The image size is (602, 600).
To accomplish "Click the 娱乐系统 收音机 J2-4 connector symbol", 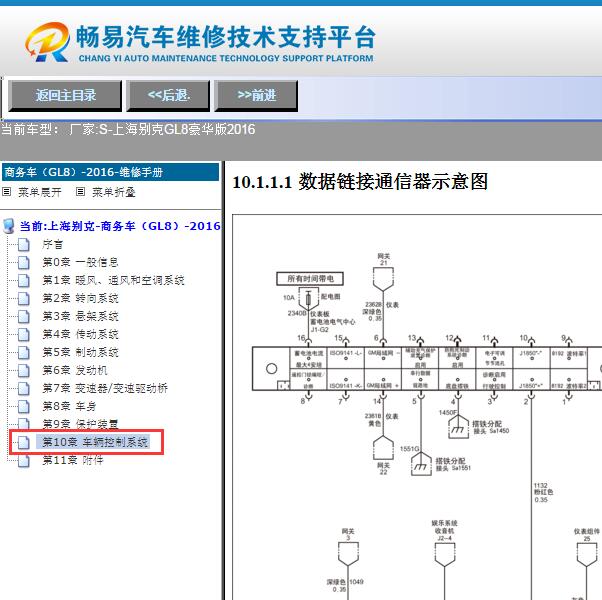I will point(445,555).
